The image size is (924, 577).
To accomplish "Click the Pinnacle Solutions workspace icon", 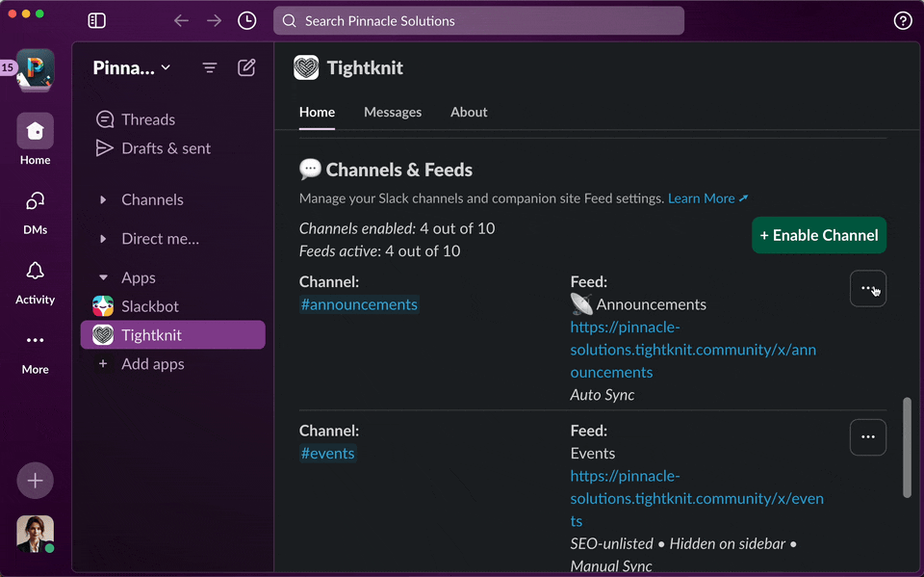I will (x=36, y=70).
